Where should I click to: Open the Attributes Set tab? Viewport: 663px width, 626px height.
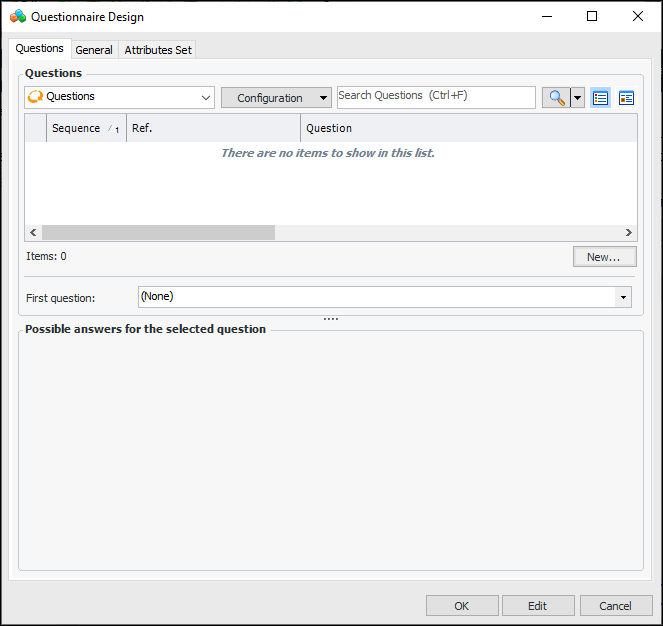(158, 50)
